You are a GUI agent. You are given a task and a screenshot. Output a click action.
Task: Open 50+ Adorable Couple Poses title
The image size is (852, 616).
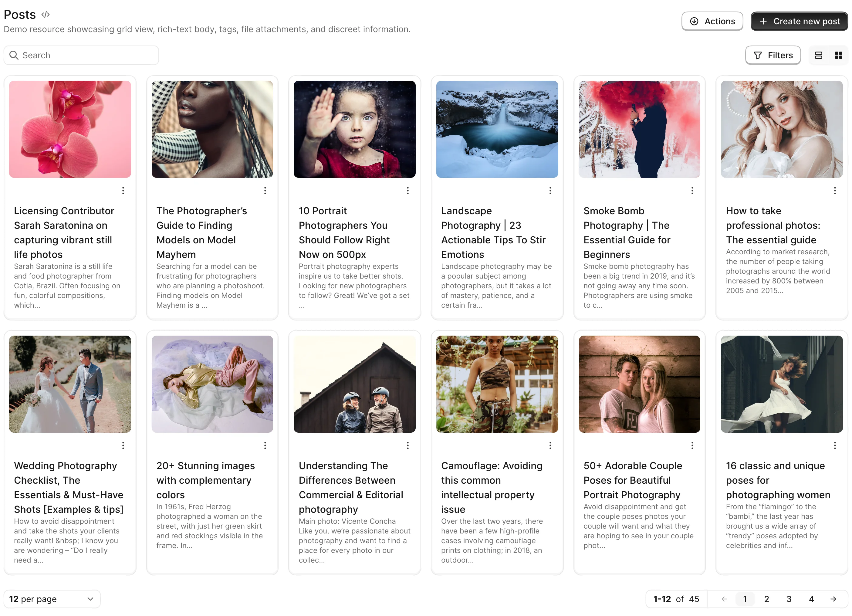pyautogui.click(x=633, y=480)
